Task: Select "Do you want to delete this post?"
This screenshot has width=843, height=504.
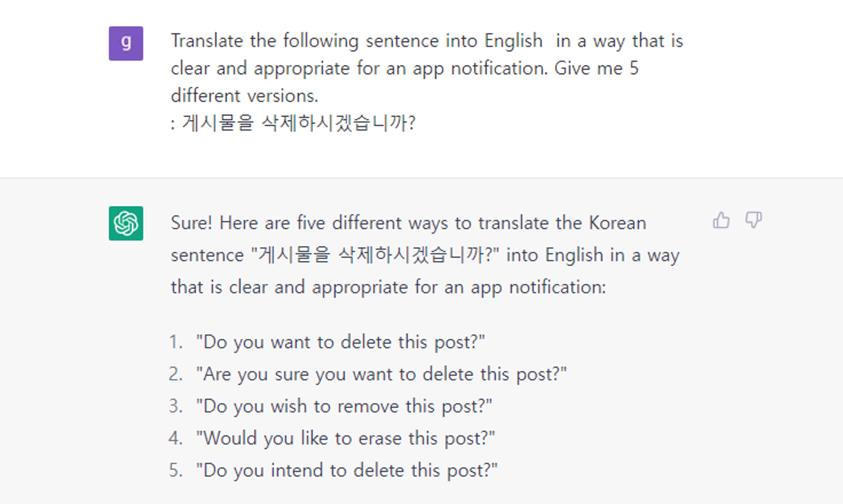Action: [340, 342]
